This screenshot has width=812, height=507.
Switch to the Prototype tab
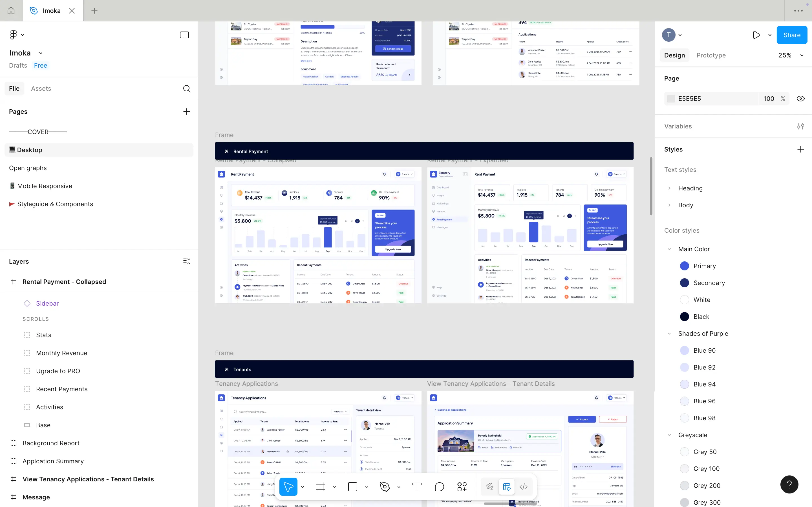[x=711, y=55]
